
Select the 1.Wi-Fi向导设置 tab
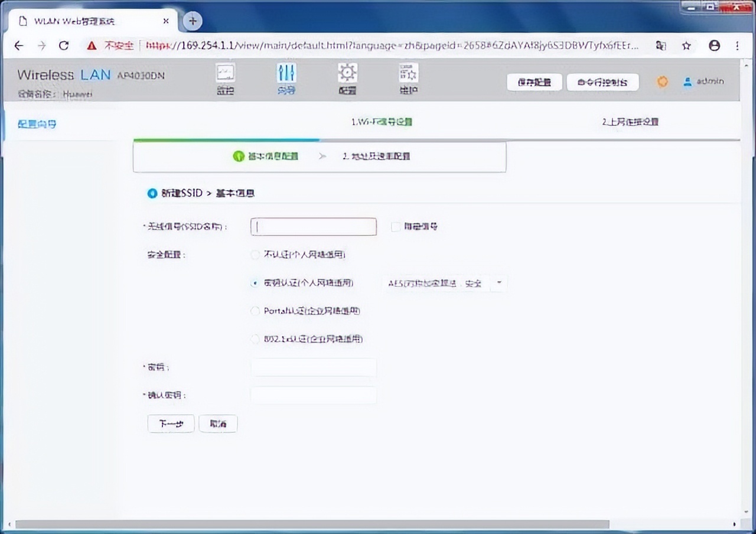pyautogui.click(x=382, y=122)
